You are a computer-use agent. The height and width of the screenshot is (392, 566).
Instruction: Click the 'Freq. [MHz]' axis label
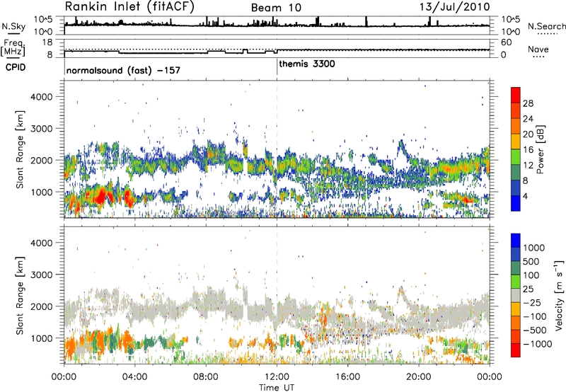pos(13,47)
